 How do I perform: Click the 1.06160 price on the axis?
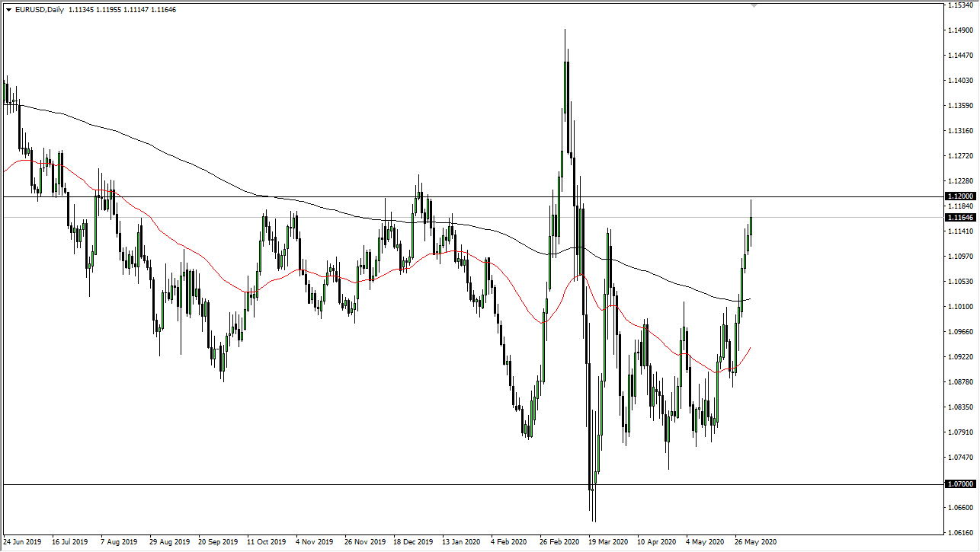pos(960,533)
